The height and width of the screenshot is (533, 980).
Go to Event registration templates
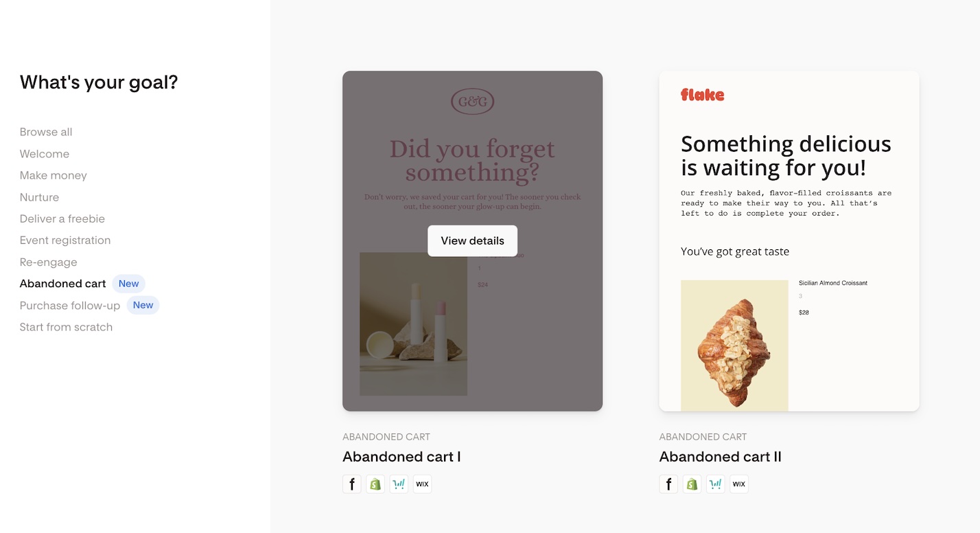(x=65, y=240)
